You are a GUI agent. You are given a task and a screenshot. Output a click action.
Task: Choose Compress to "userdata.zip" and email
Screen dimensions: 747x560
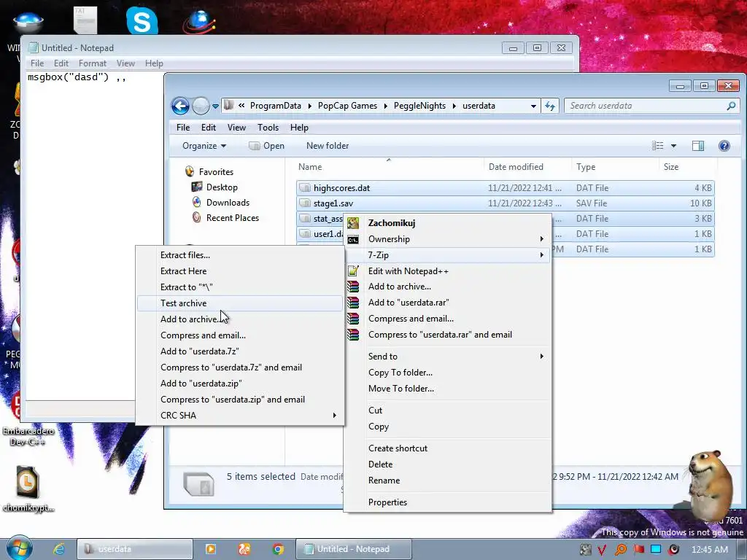[239, 399]
